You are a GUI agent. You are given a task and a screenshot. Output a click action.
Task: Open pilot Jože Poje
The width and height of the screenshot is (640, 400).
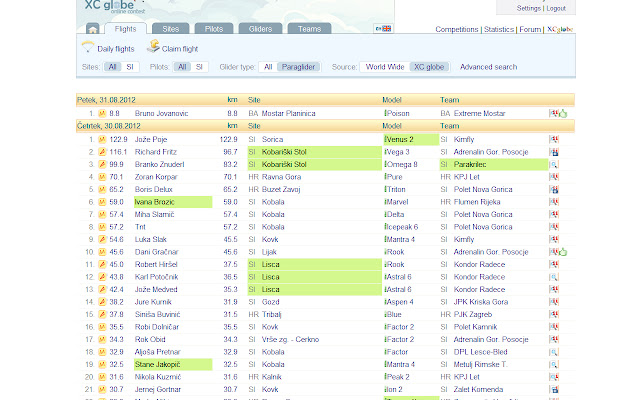coord(151,139)
